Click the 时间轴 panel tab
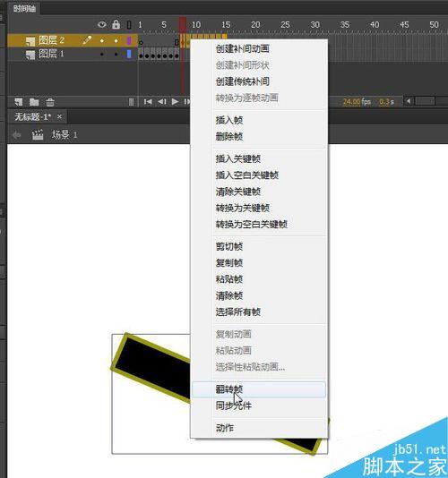Image resolution: width=448 pixels, height=478 pixels. pos(24,9)
